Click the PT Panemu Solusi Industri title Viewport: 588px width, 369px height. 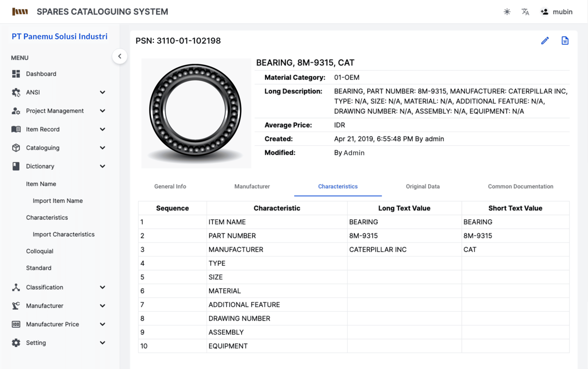[x=59, y=36]
